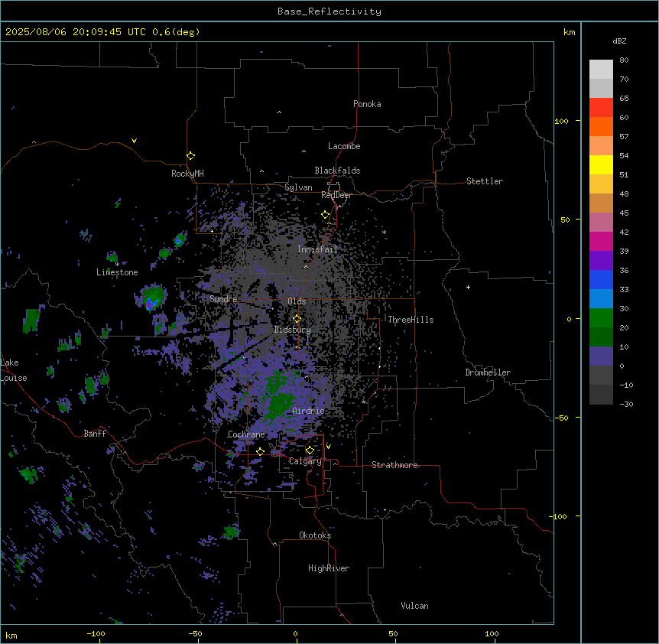The width and height of the screenshot is (659, 644).
Task: Click the yellow diamond marker above RockyMH
Action: tap(190, 156)
